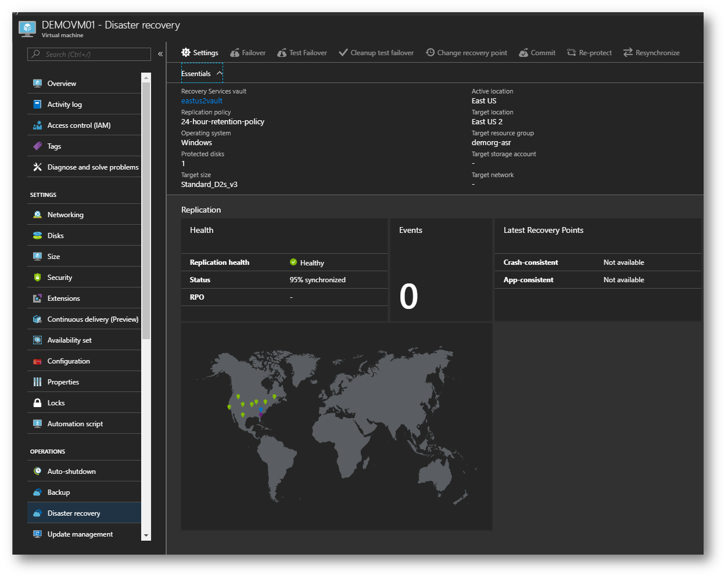The width and height of the screenshot is (728, 579).
Task: Click the App-consistent recovery point row
Action: click(x=598, y=279)
